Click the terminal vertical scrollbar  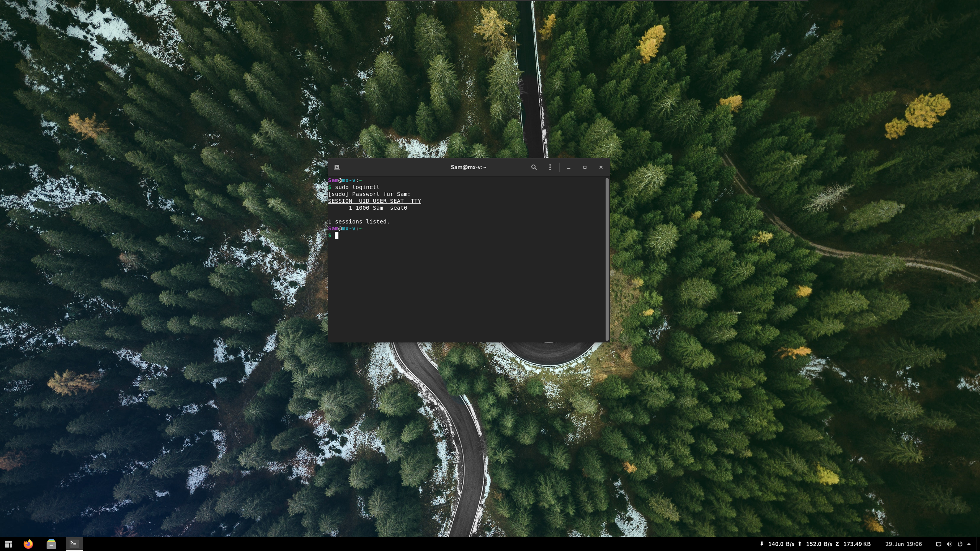click(607, 259)
